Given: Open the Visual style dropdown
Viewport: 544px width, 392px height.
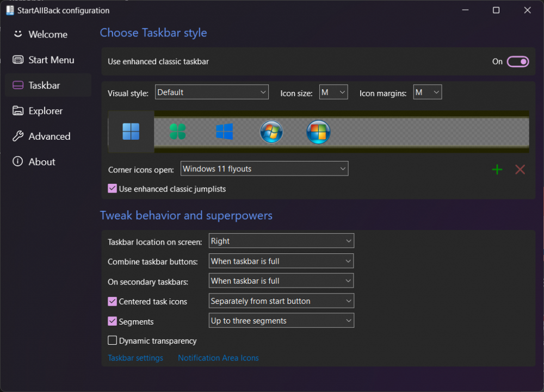Looking at the screenshot, I should [212, 92].
